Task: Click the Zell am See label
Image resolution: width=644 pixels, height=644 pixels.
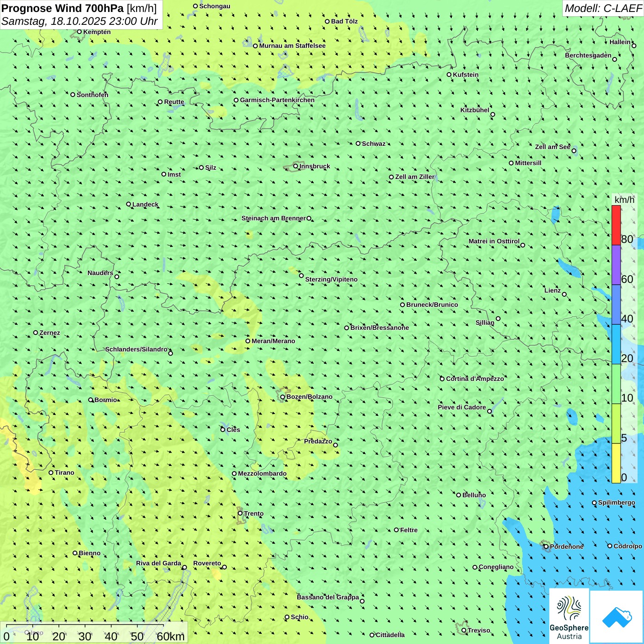Action: tap(552, 147)
